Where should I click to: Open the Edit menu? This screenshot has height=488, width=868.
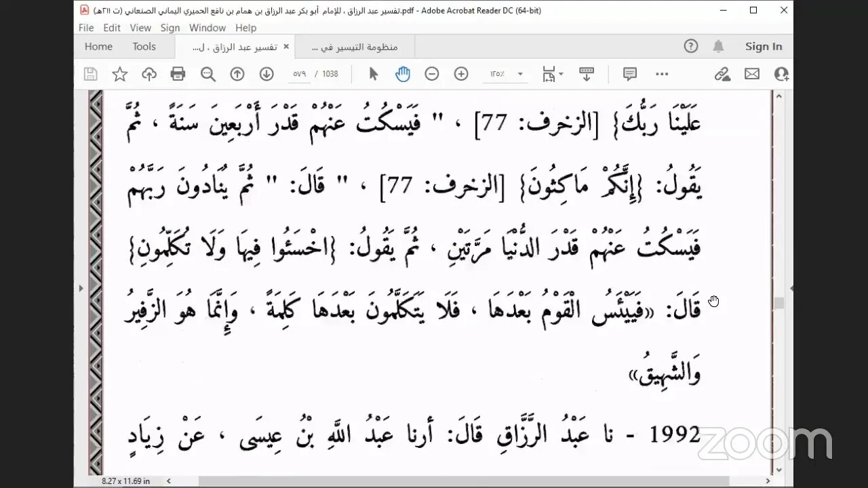point(112,28)
